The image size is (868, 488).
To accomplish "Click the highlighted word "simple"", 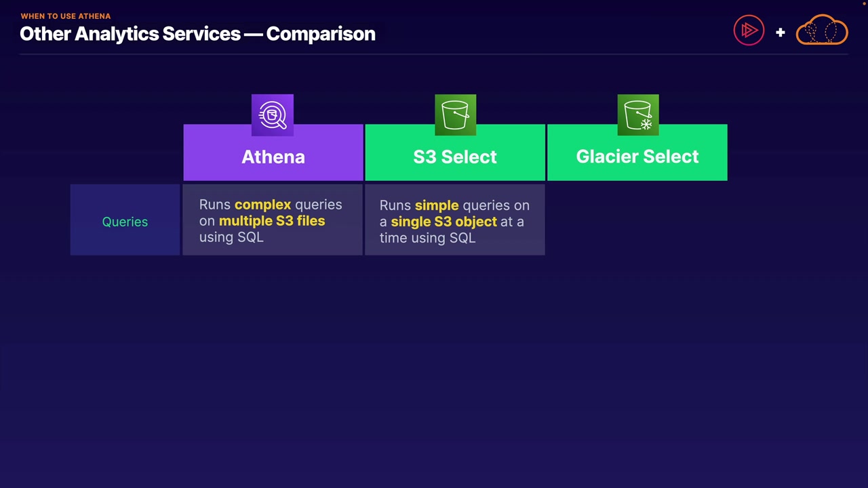I will pos(437,205).
